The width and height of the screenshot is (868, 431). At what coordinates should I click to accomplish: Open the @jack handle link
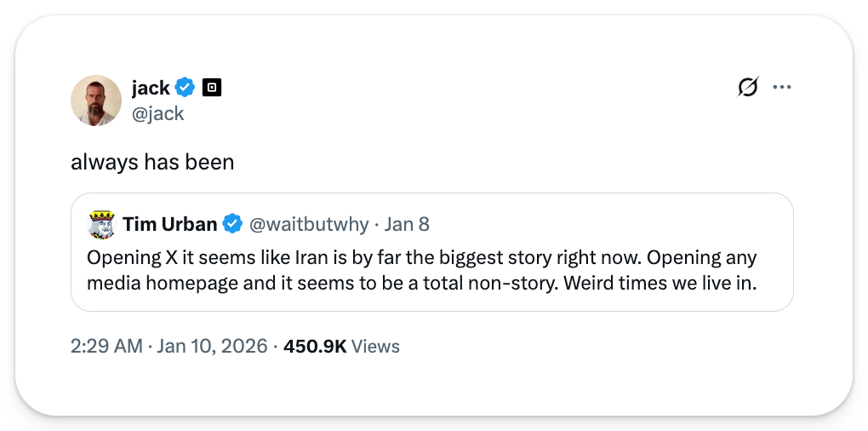[x=157, y=113]
